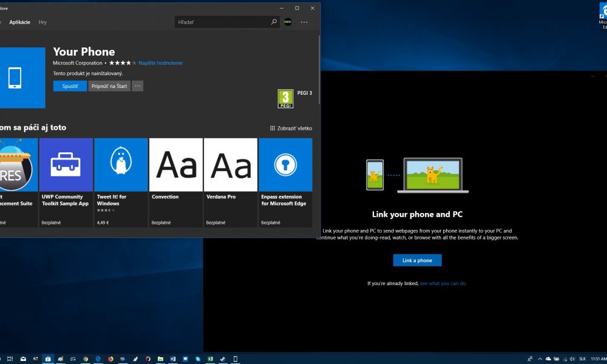Open Tweet It! for Windows tile
The height and width of the screenshot is (364, 607).
click(x=121, y=183)
